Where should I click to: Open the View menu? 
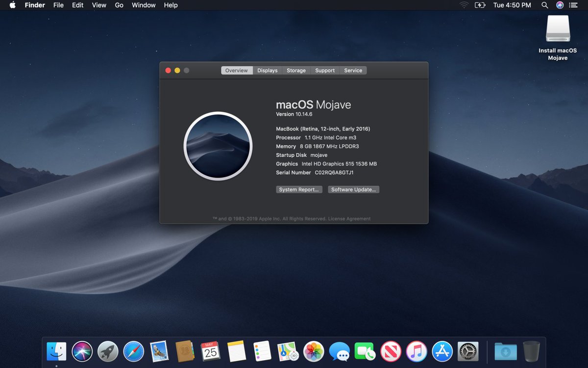pyautogui.click(x=99, y=5)
